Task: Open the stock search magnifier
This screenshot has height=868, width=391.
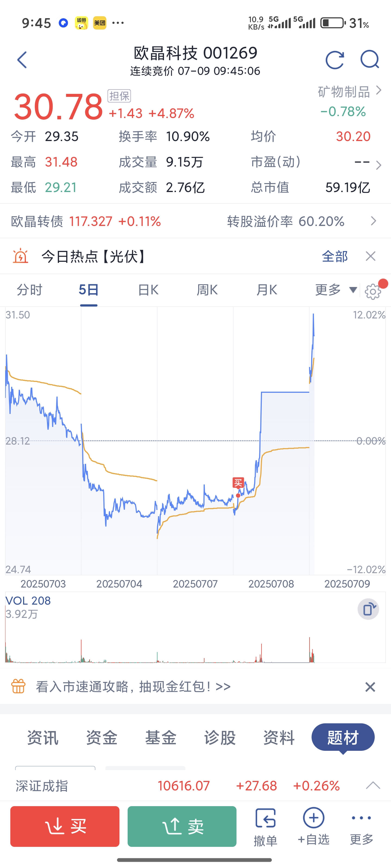Action: (x=369, y=60)
